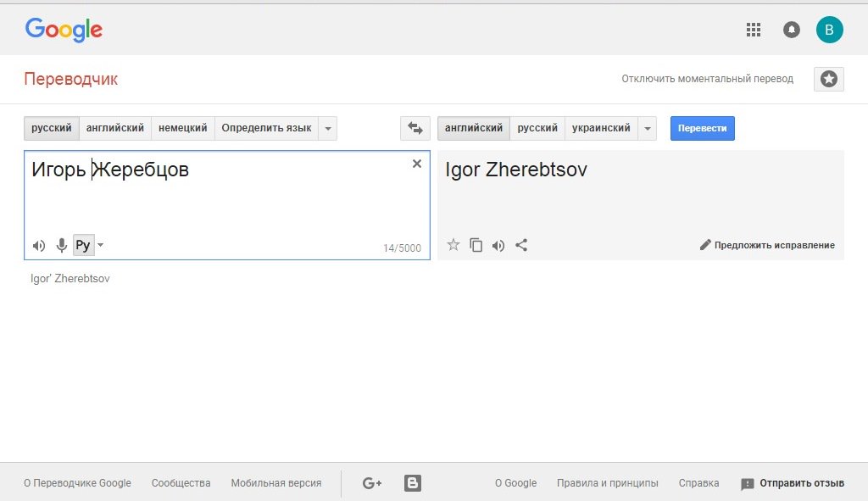Star the translation to save it
Image resolution: width=868 pixels, height=501 pixels.
453,245
